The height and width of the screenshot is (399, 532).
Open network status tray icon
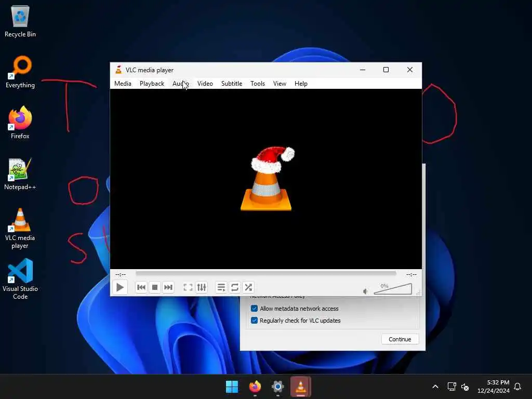(451, 387)
